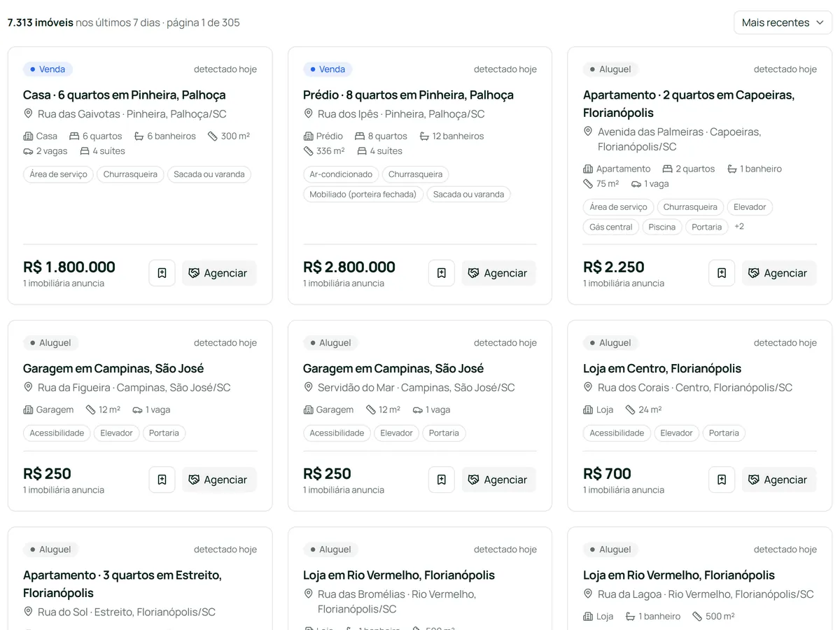Screen dimensions: 840x630
Task: Click the Portaria tag on Loja em Centro card
Action: [x=724, y=433]
